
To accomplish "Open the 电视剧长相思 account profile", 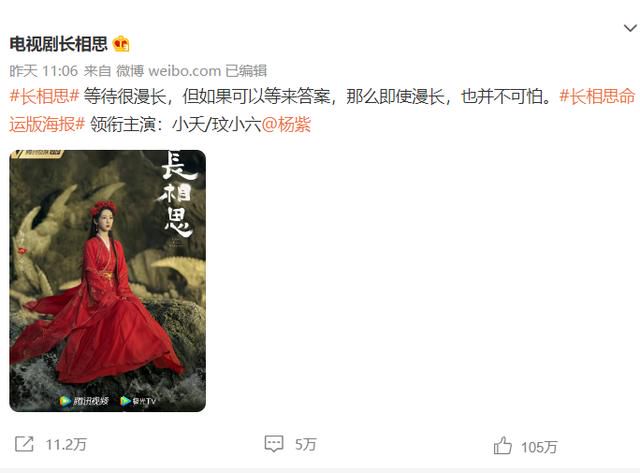I will click(58, 44).
